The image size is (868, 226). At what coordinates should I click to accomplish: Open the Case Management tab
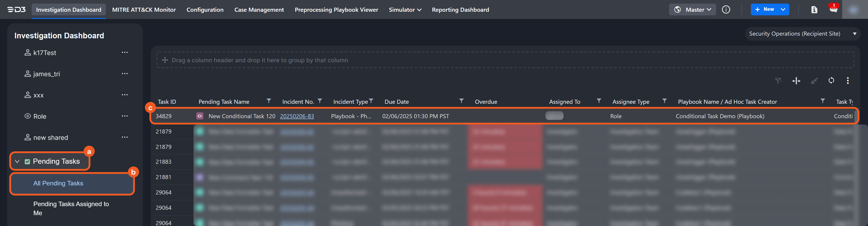pos(259,10)
